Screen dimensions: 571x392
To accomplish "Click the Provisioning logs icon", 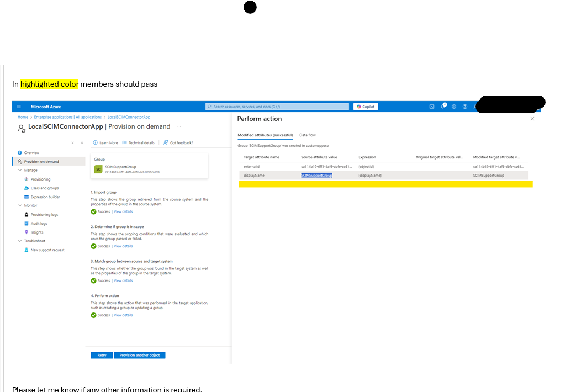I will coord(26,214).
